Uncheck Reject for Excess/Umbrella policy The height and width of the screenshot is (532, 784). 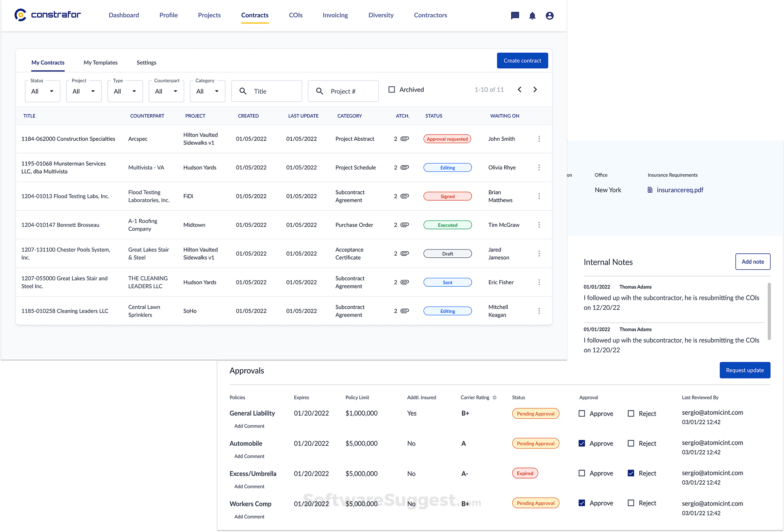coord(631,473)
